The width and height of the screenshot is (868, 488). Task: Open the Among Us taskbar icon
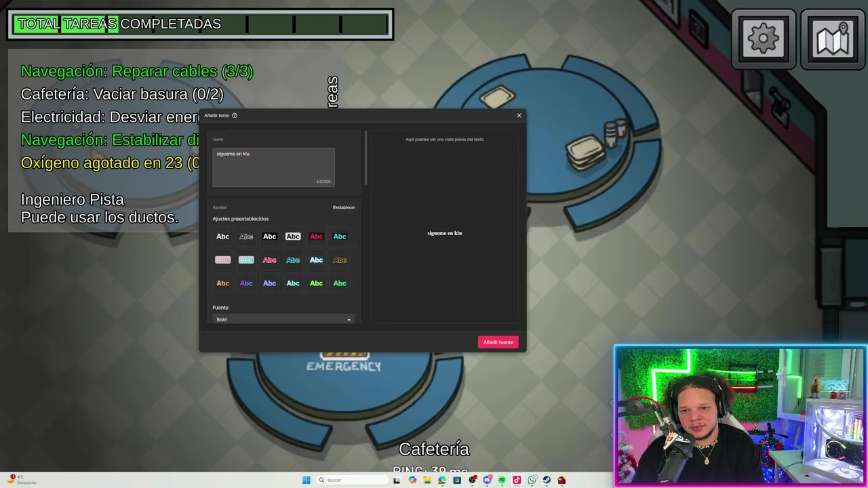561,480
